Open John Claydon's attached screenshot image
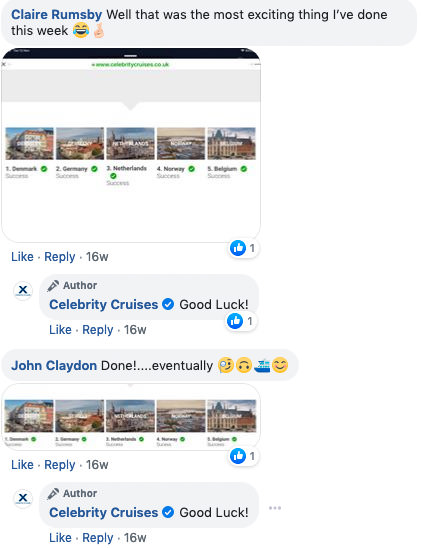The width and height of the screenshot is (421, 548). 131,417
